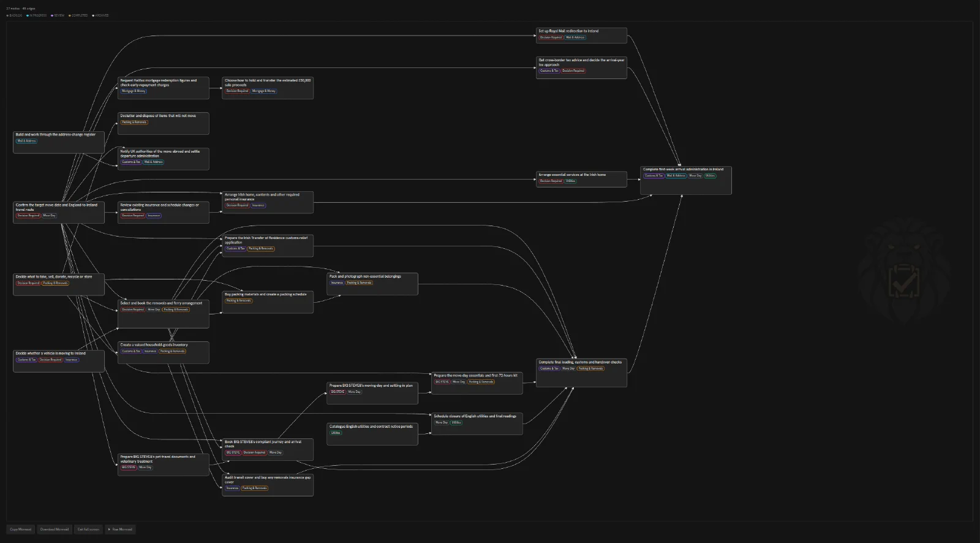Open the Complete final loading, customs node

click(581, 373)
